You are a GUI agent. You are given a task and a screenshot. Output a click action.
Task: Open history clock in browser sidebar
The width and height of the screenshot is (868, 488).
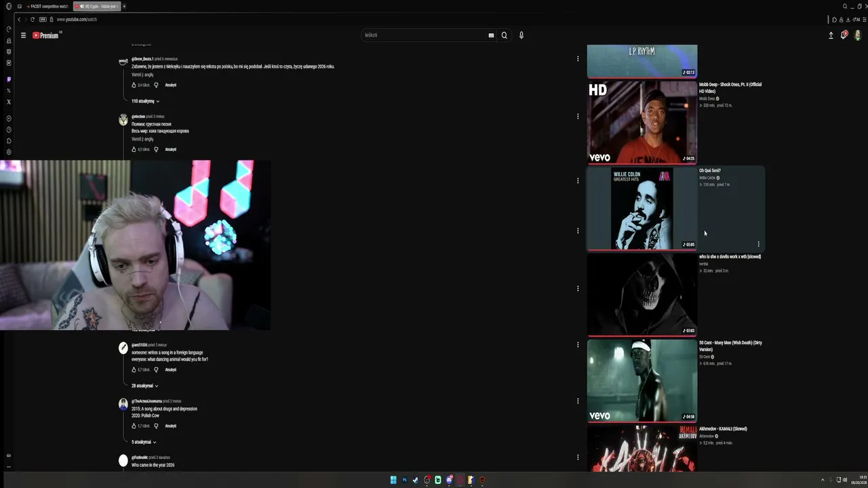tap(9, 129)
